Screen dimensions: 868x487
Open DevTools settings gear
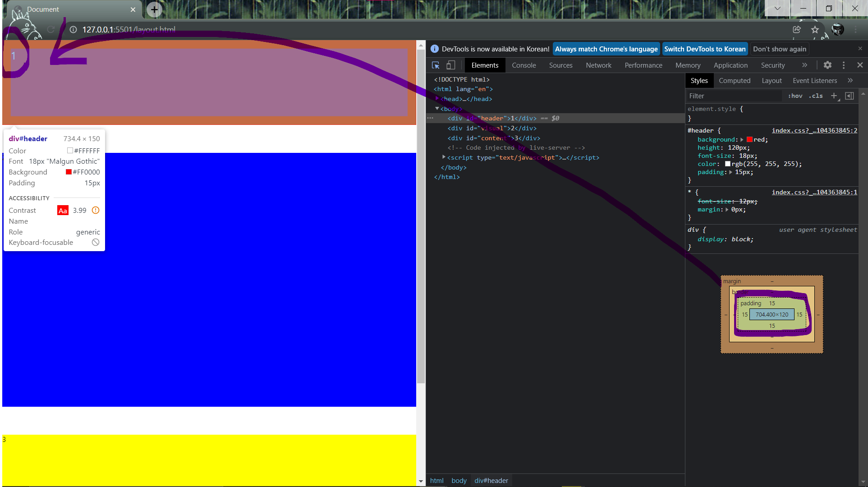click(x=827, y=65)
